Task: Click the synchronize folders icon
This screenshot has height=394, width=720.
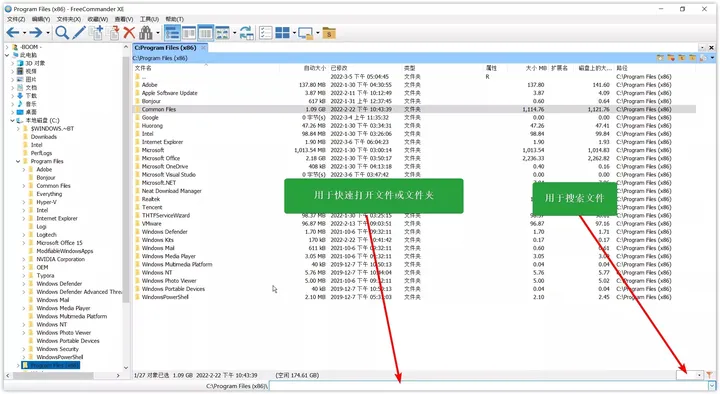Action: [246, 33]
